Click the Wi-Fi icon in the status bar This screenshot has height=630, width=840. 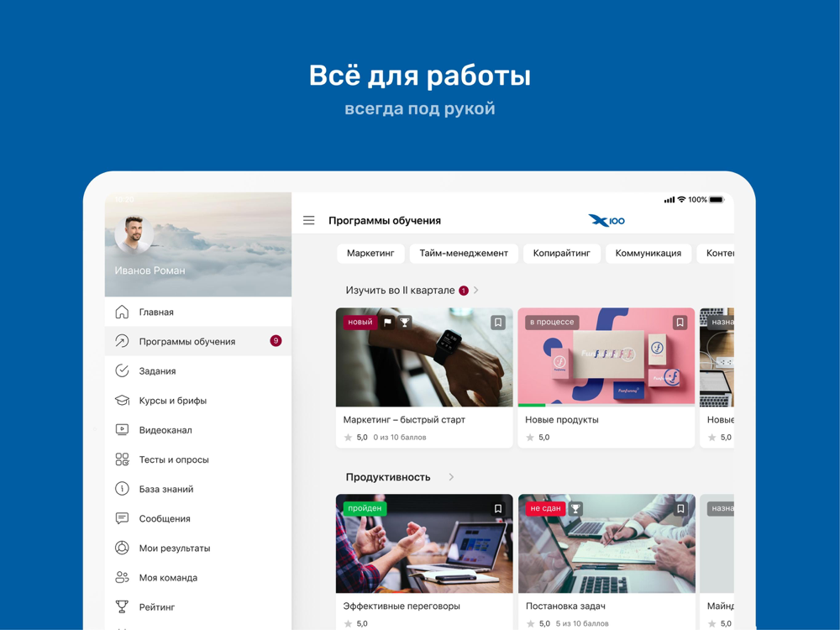point(681,199)
